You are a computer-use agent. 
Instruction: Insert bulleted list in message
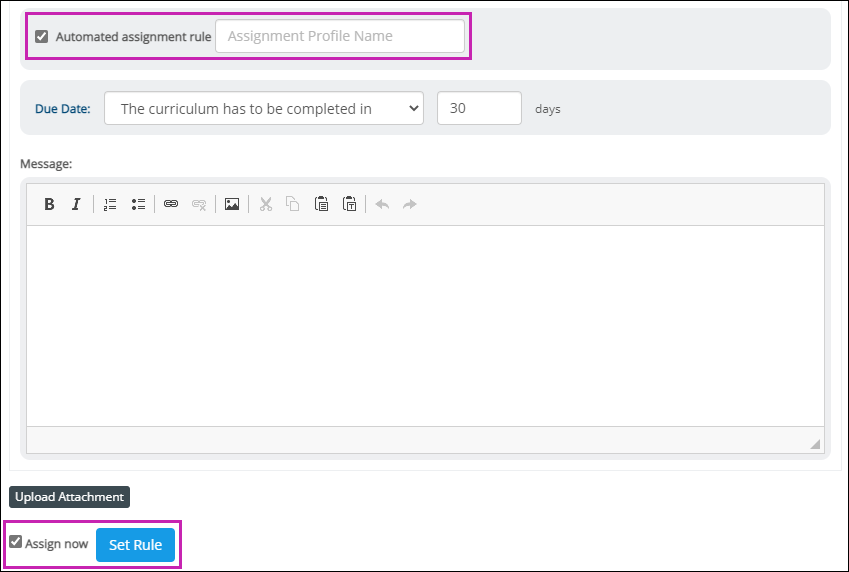[x=138, y=204]
